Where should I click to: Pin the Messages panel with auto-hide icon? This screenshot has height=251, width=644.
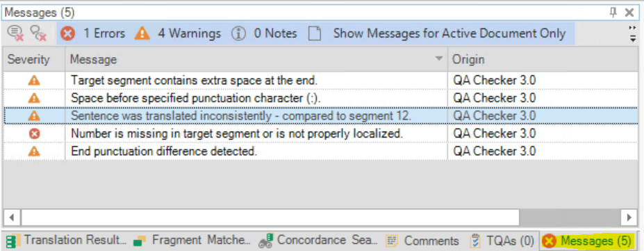pyautogui.click(x=613, y=13)
